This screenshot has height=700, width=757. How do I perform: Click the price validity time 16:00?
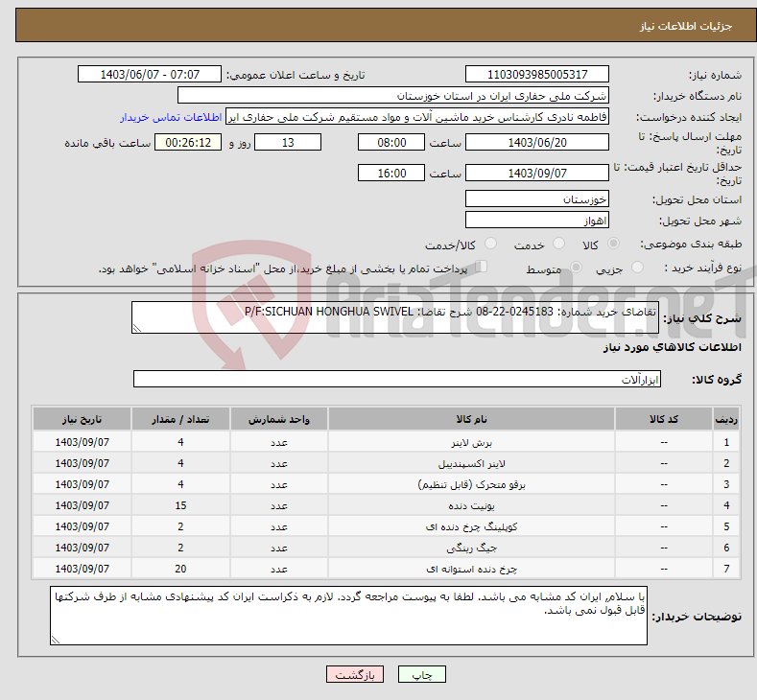pyautogui.click(x=391, y=173)
